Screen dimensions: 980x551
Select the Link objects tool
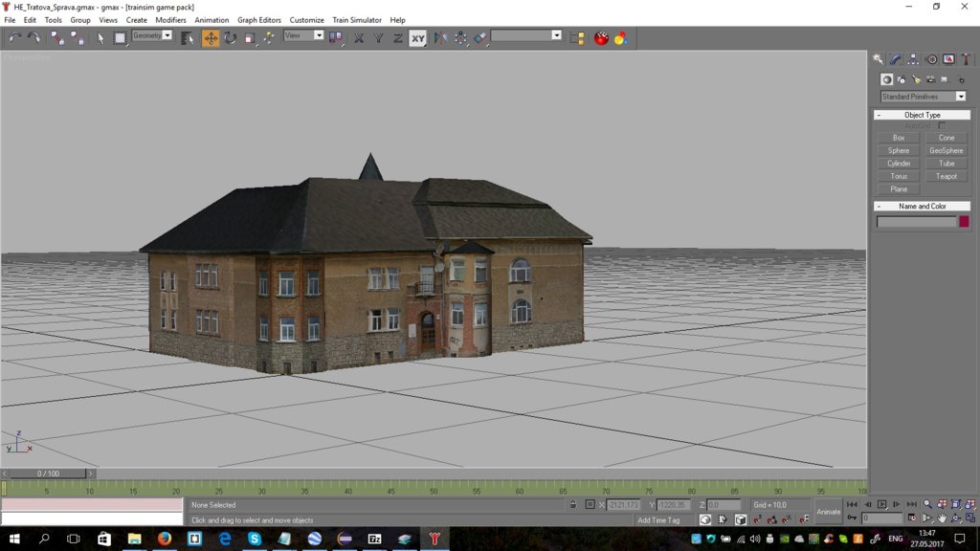click(x=56, y=38)
